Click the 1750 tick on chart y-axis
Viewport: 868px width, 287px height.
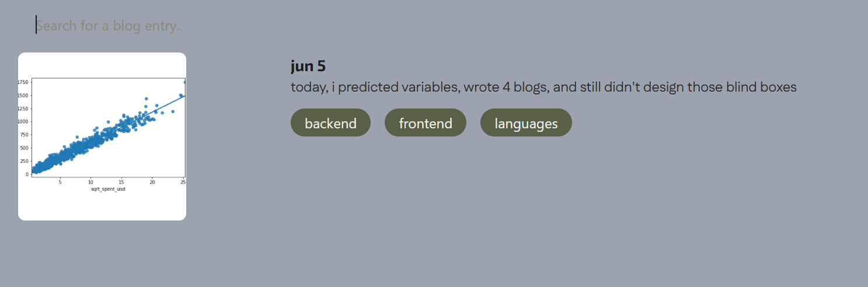coord(25,82)
